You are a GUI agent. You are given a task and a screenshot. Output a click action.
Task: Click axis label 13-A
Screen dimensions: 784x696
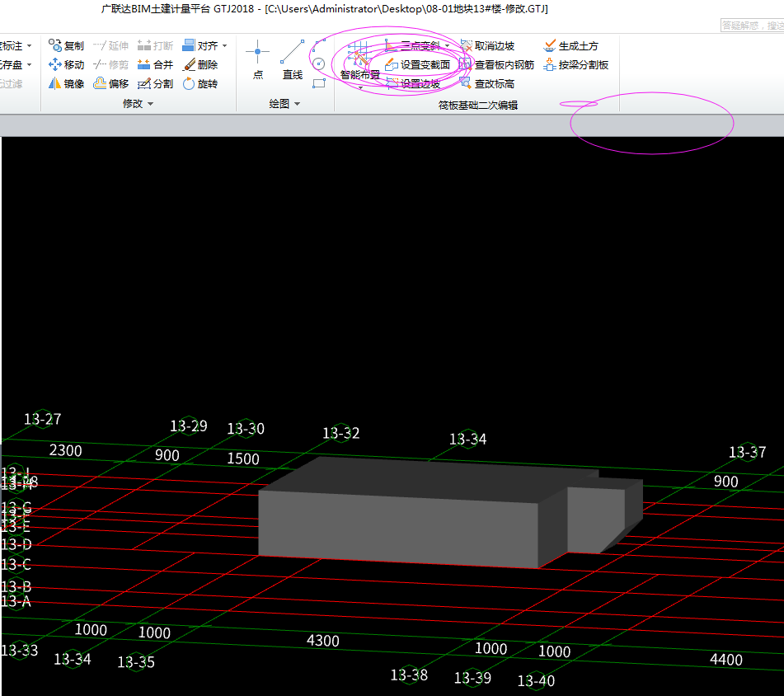[16, 601]
